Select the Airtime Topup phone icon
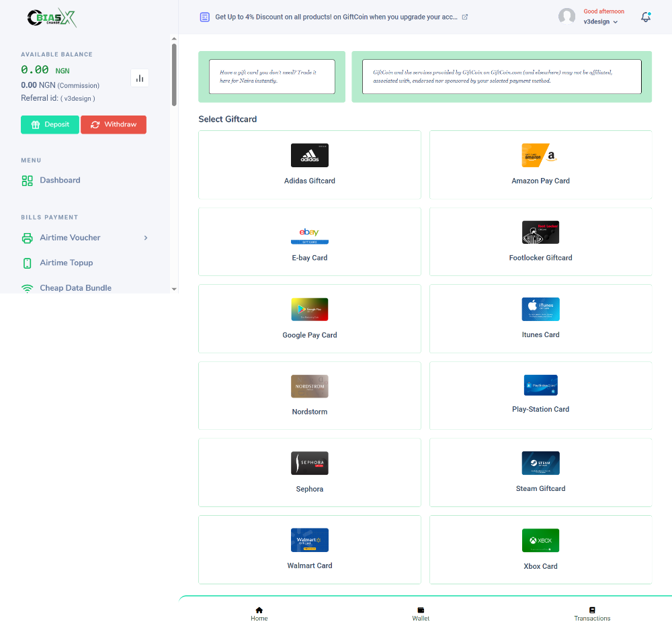 coord(28,263)
